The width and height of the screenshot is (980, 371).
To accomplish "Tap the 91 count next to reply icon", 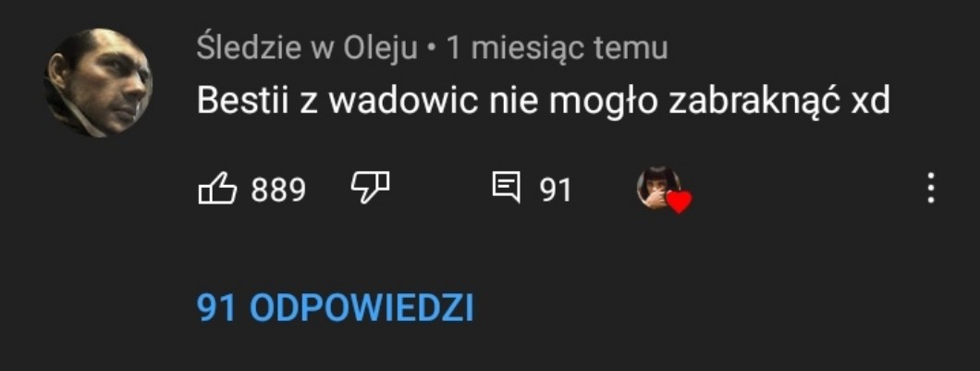I will click(x=556, y=190).
